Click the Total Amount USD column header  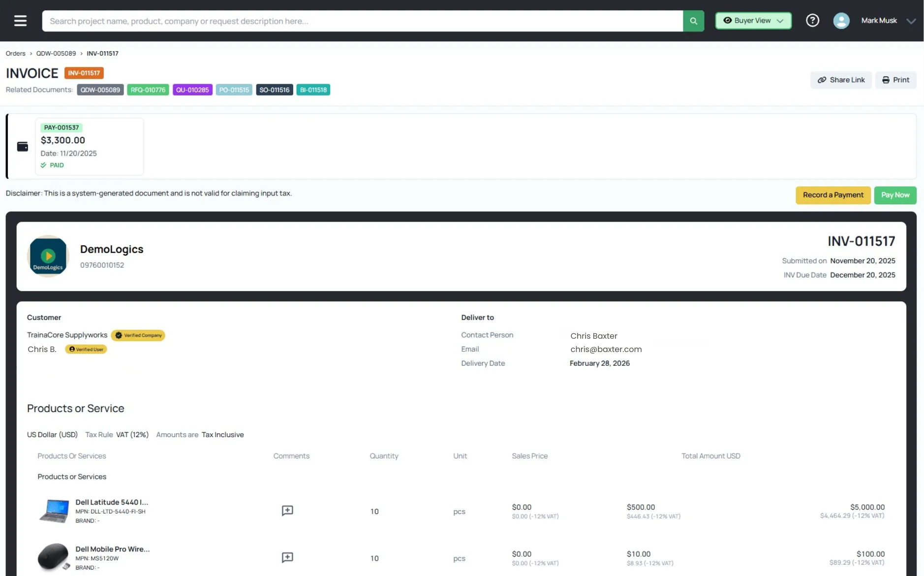point(710,456)
